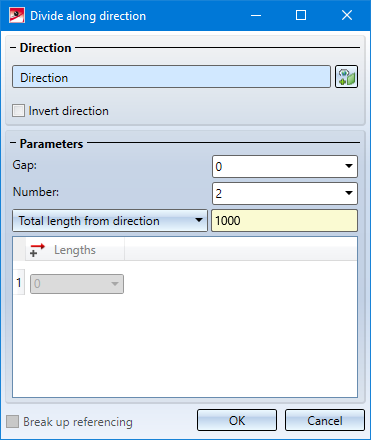
Task: Click the app icon in the title bar
Action: coord(17,15)
